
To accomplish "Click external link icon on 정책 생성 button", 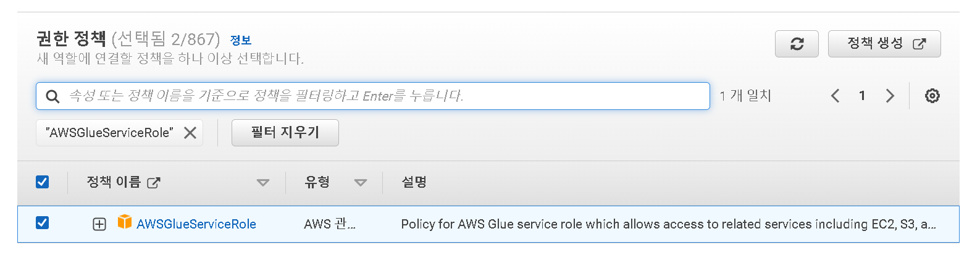I will [x=919, y=44].
